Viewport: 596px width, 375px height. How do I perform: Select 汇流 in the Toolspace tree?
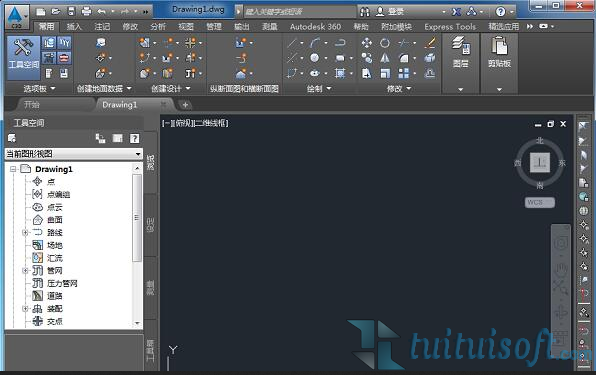tap(55, 258)
